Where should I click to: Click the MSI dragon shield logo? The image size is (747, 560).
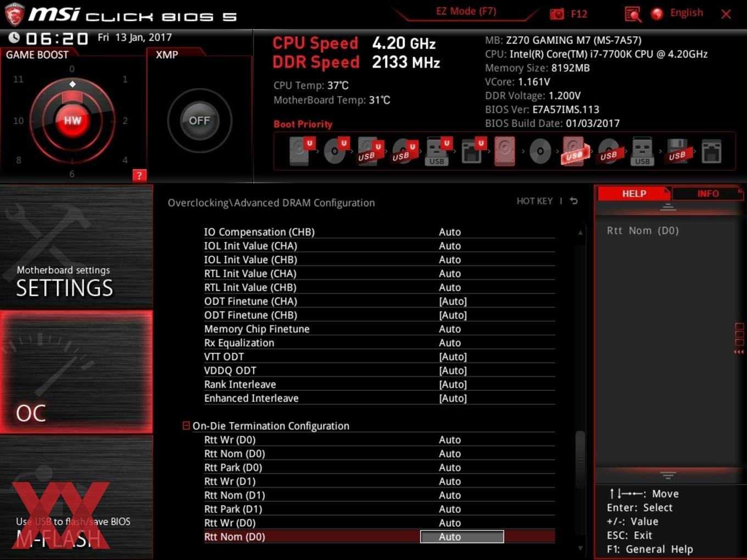click(x=14, y=15)
